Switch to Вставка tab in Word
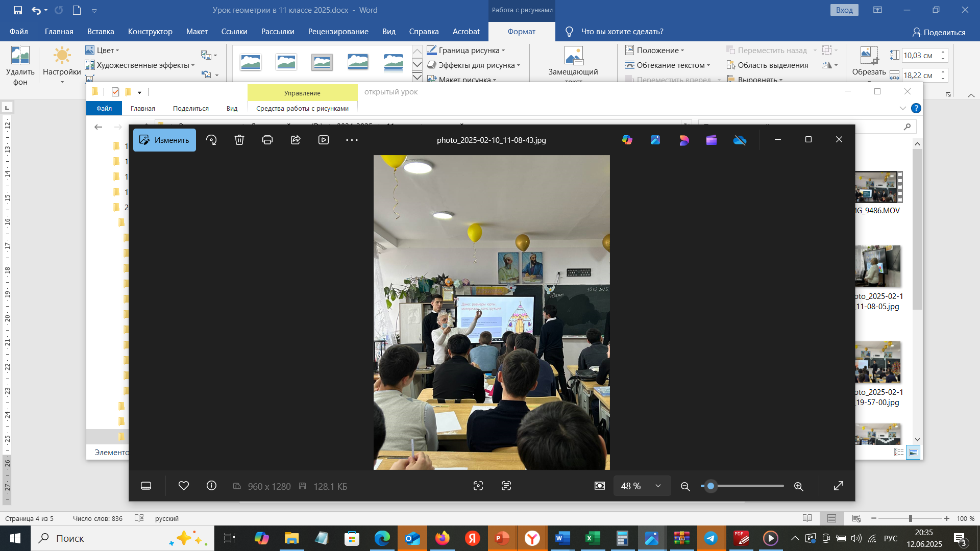 (x=101, y=31)
